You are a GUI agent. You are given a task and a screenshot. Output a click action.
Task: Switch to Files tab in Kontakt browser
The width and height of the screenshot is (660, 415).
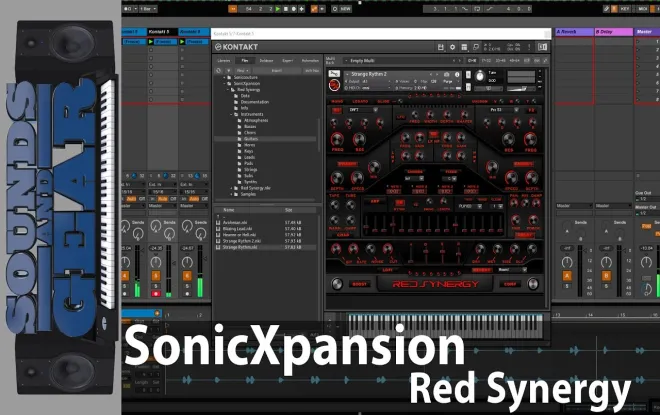(245, 61)
